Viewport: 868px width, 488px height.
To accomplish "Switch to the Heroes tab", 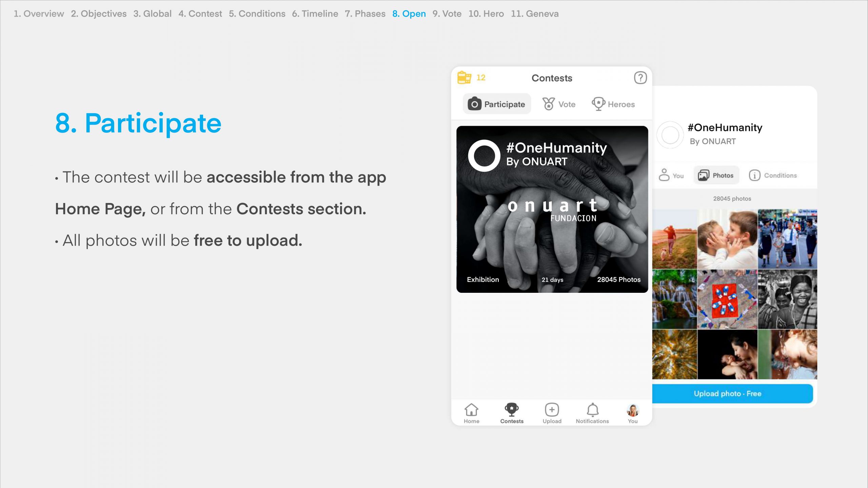I will click(x=613, y=104).
